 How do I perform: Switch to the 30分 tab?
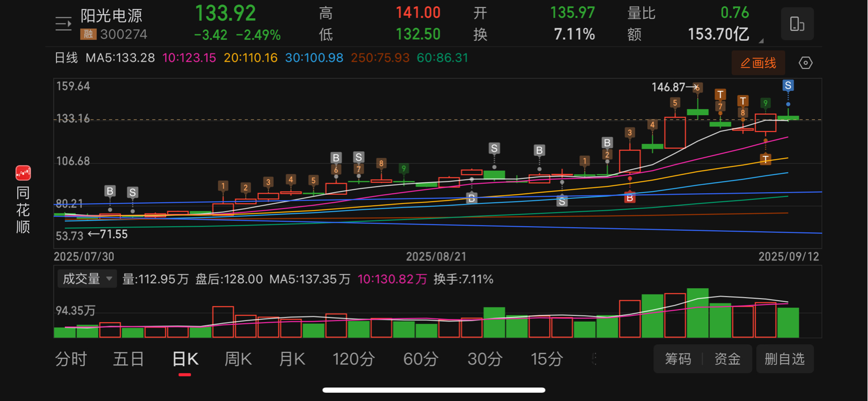pos(485,359)
